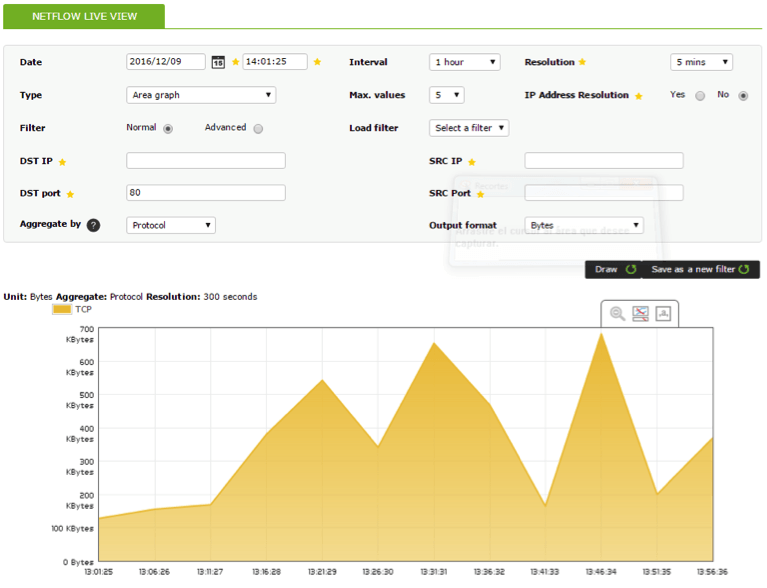Click the 300 seconds resolution text
Screen dimensions: 767x588
tap(230, 297)
